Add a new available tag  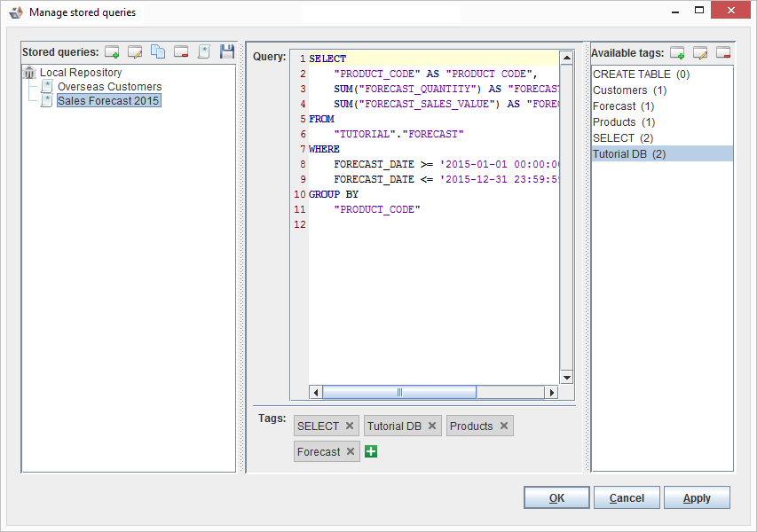pyautogui.click(x=677, y=53)
